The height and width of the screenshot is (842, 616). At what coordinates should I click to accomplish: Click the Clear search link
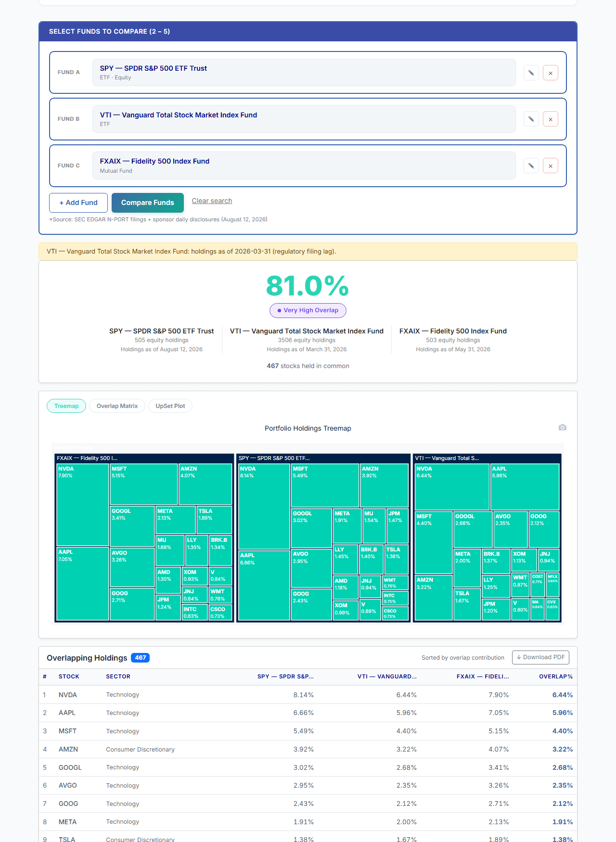tap(212, 201)
